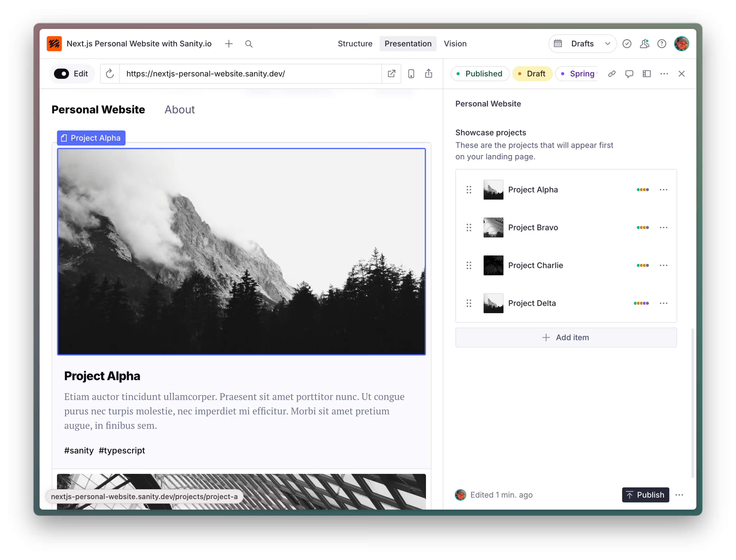This screenshot has width=736, height=560.
Task: Open document pane more-options ellipsis
Action: [664, 74]
